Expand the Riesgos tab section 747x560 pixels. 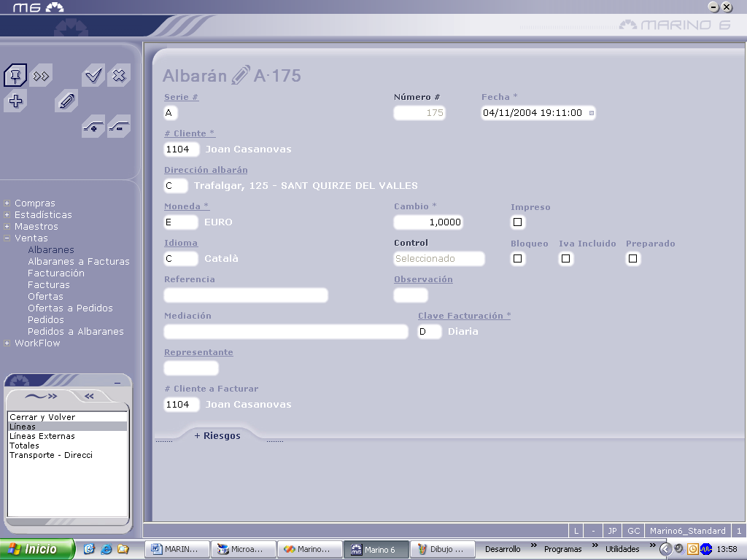(x=217, y=436)
